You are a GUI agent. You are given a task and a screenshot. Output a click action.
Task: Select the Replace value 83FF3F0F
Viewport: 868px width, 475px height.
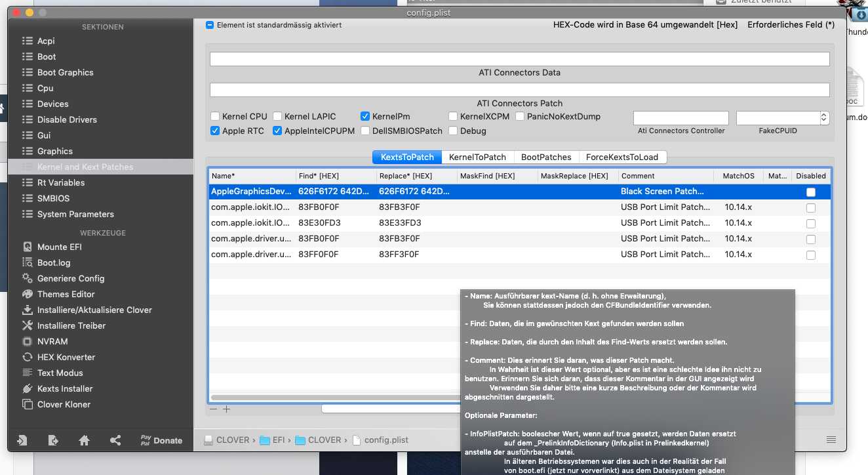pos(399,255)
